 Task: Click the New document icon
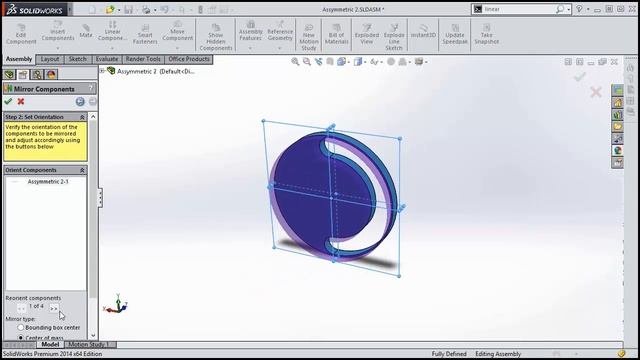point(92,9)
